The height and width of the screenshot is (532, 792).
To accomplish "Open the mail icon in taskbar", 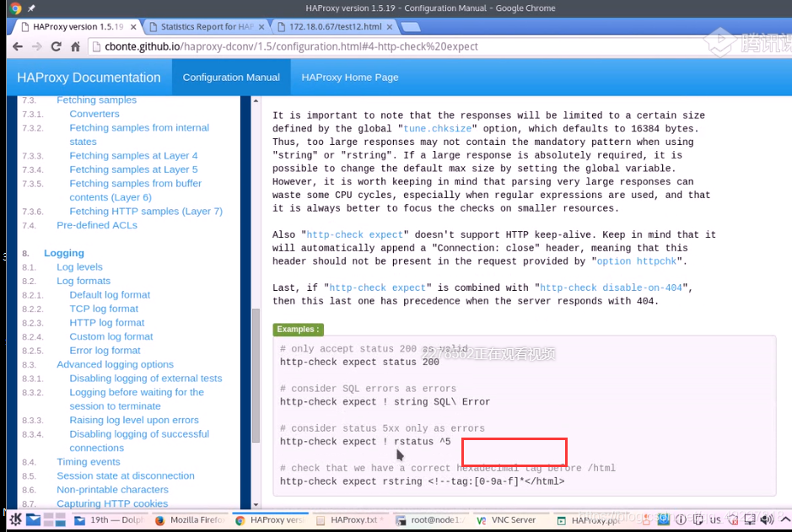I will (x=34, y=519).
